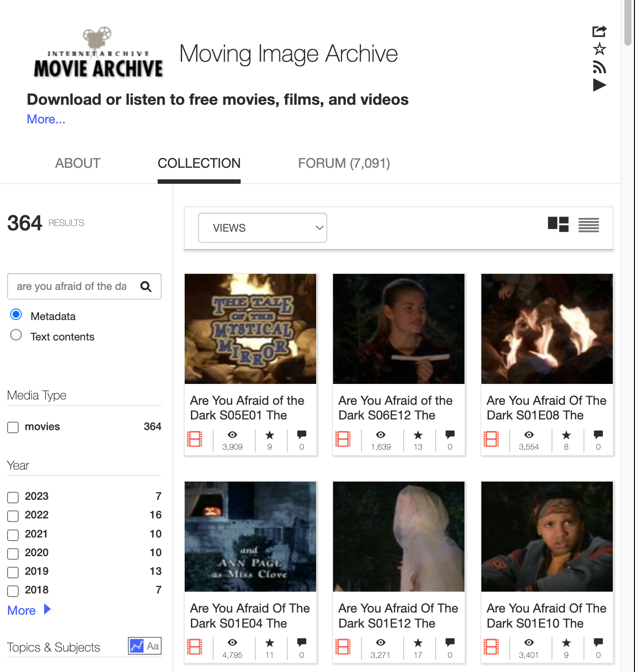Click the film icon on S06E12 card
The width and height of the screenshot is (635, 672).
(x=343, y=439)
